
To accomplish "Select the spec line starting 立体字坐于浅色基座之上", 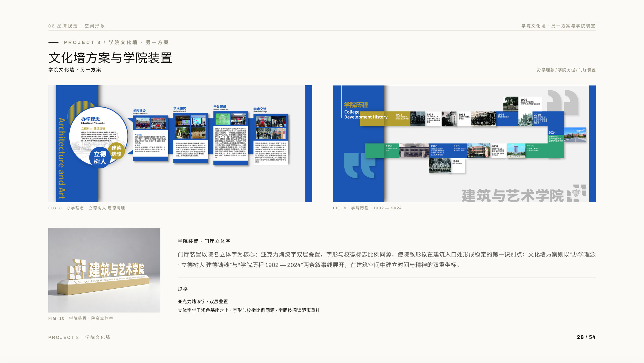I will pos(249,310).
